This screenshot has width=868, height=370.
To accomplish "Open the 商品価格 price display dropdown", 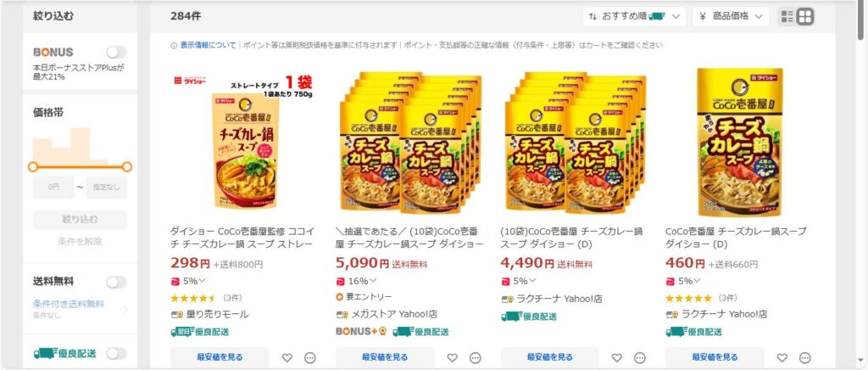I will 731,17.
